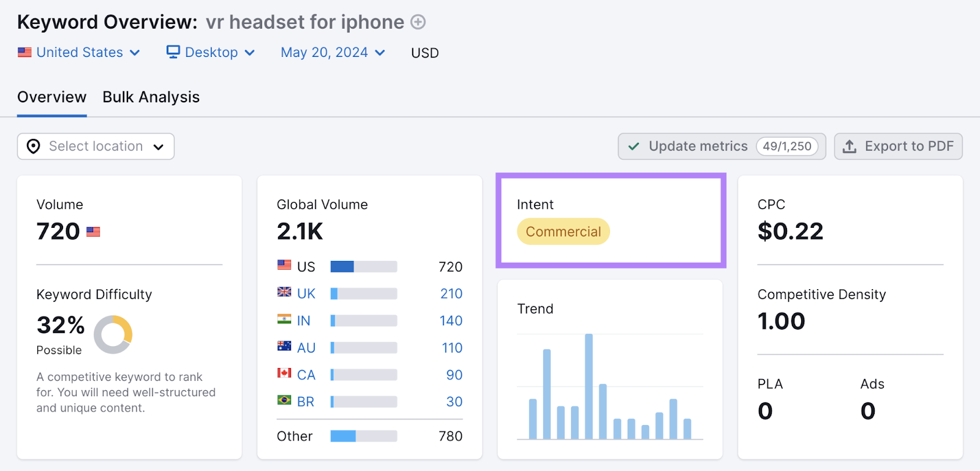The image size is (980, 471).
Task: Click the US flag next to Volume 720
Action: [93, 232]
